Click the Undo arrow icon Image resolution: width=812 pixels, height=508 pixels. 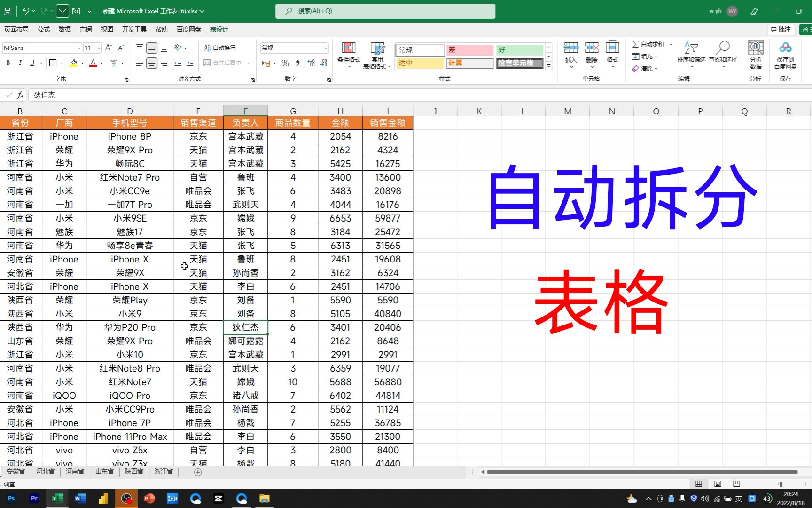click(x=26, y=11)
